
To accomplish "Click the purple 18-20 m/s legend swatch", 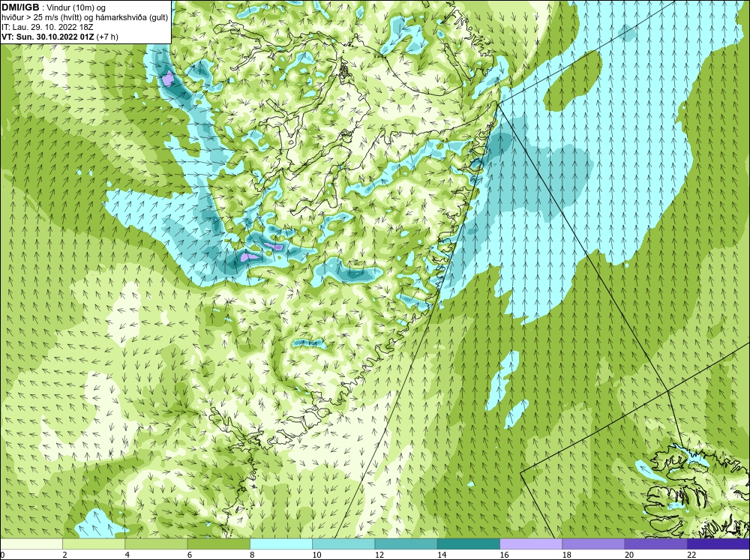I will (593, 544).
